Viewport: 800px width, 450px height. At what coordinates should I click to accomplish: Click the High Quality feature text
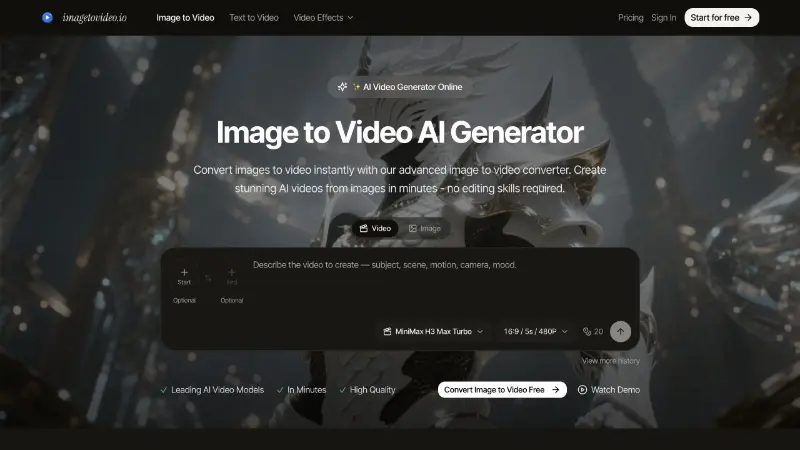point(372,390)
